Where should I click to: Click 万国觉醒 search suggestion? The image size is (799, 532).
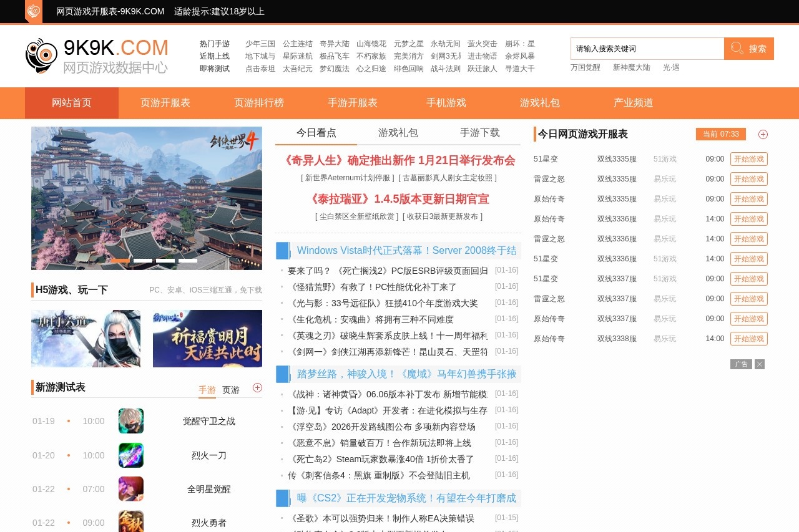pyautogui.click(x=586, y=67)
